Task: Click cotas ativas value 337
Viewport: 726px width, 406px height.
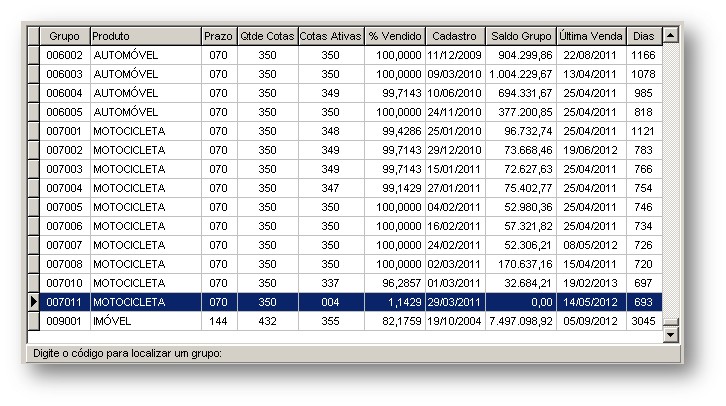Action: pos(331,283)
